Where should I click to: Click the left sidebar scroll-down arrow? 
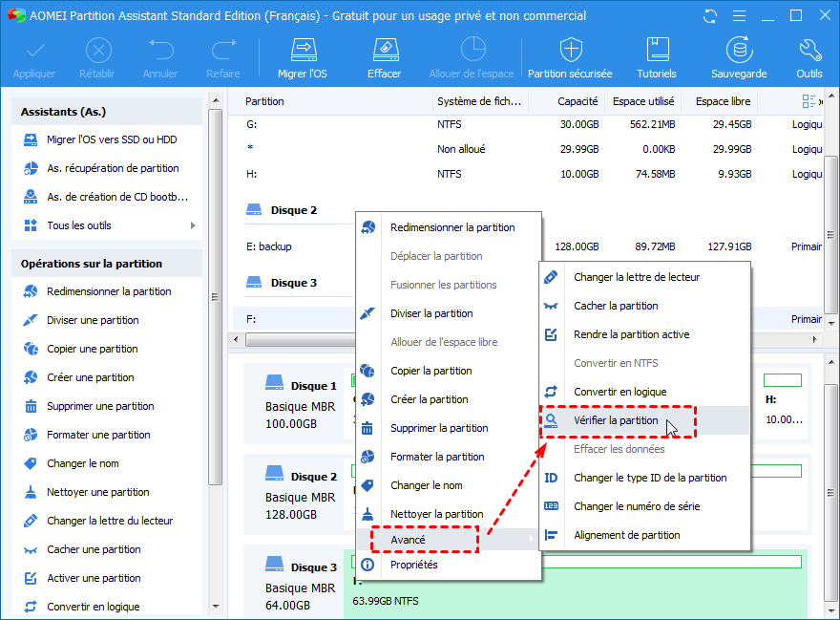click(216, 607)
